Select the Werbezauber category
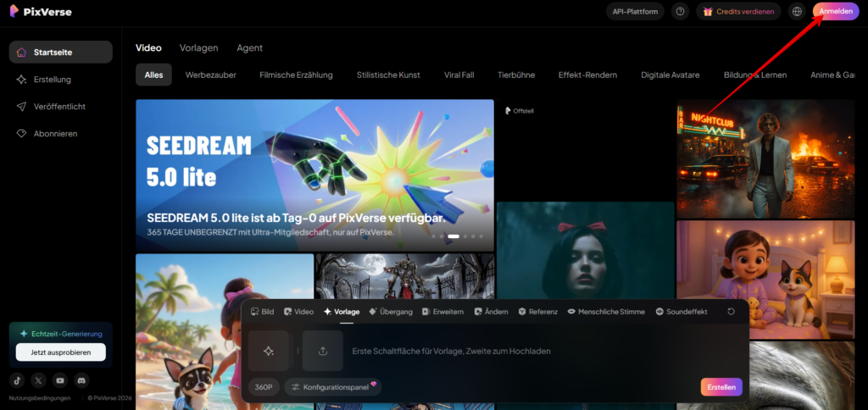 pos(211,75)
